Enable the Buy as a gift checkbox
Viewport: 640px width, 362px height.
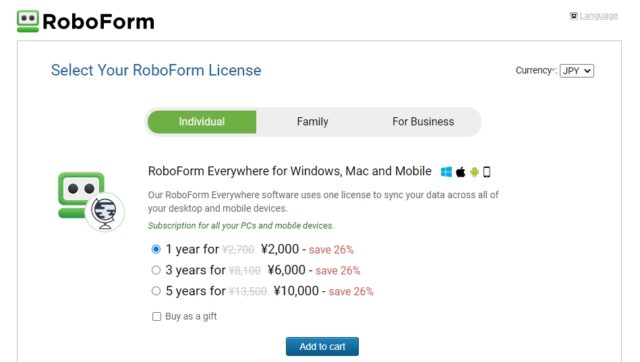pos(156,316)
